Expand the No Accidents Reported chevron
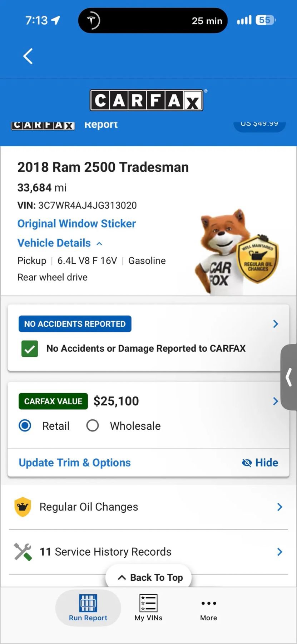 276,324
